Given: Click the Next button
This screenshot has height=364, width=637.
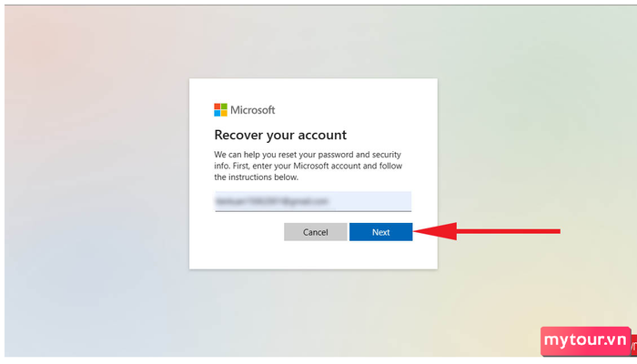Looking at the screenshot, I should [380, 232].
